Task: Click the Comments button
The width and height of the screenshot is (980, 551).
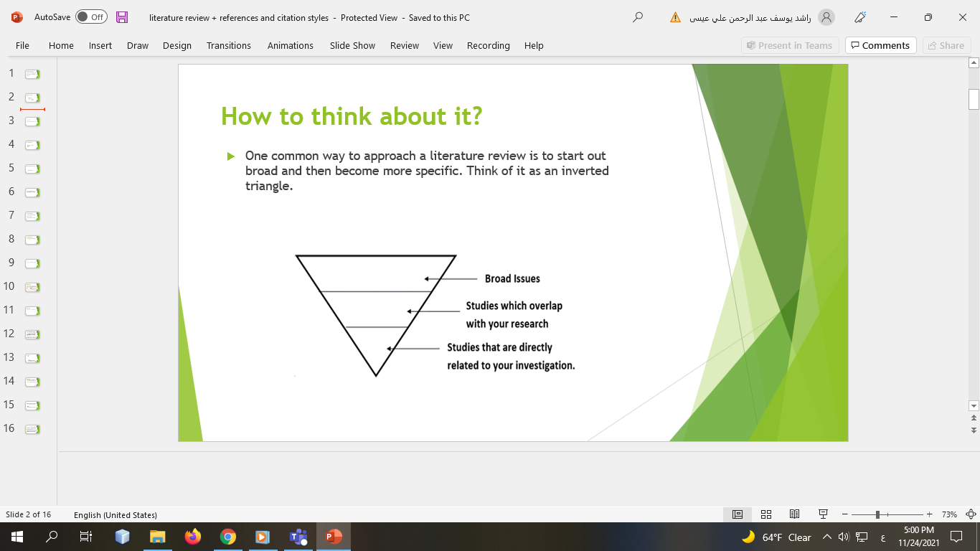Action: [880, 45]
